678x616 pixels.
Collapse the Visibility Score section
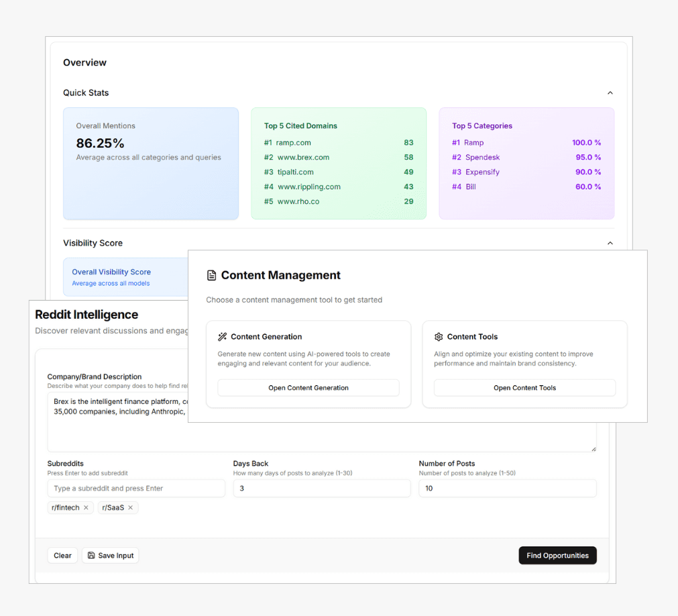pos(610,243)
